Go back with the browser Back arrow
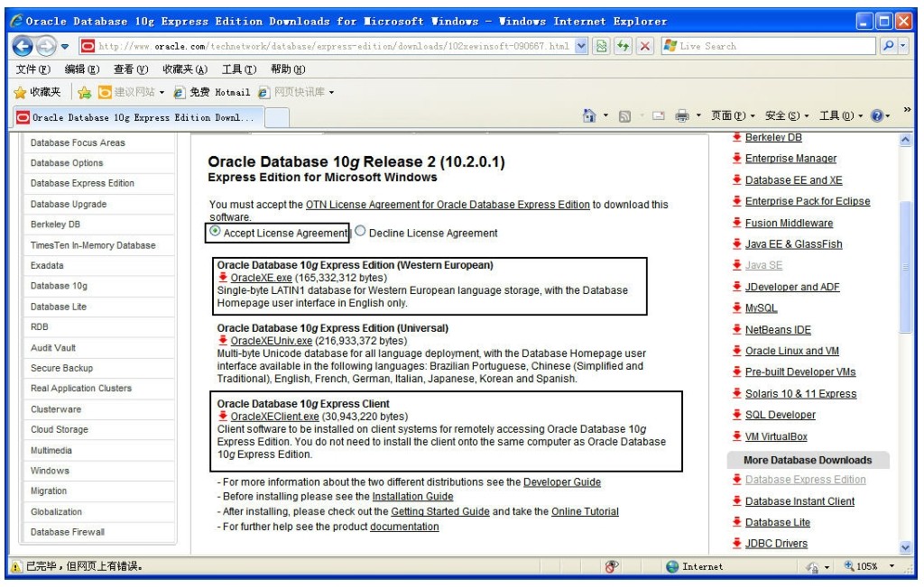This screenshot has height=587, width=924. click(23, 46)
